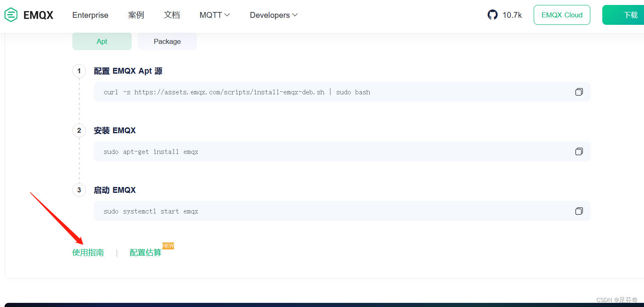Click the EMQX Cloud button
The height and width of the screenshot is (307, 644).
point(562,15)
